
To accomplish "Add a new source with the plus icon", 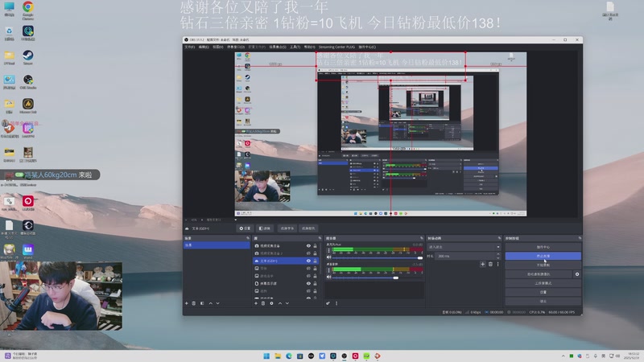I will tap(256, 303).
